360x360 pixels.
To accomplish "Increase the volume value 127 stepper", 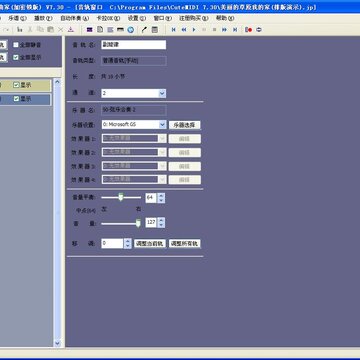I will click(x=161, y=220).
